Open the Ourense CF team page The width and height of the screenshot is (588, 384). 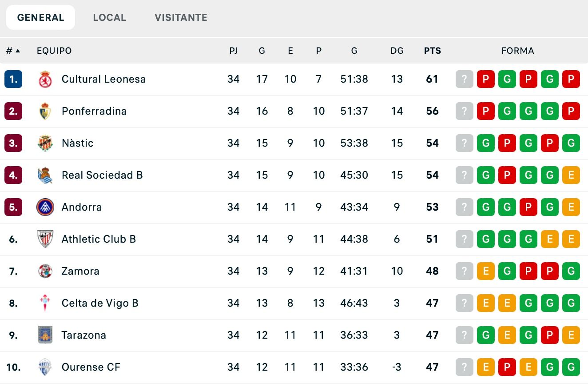pos(91,367)
